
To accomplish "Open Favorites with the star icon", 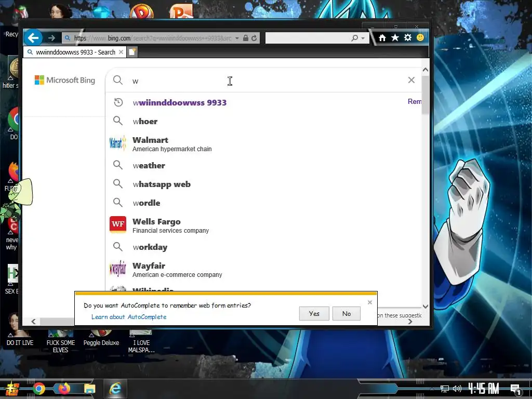I will [x=395, y=37].
